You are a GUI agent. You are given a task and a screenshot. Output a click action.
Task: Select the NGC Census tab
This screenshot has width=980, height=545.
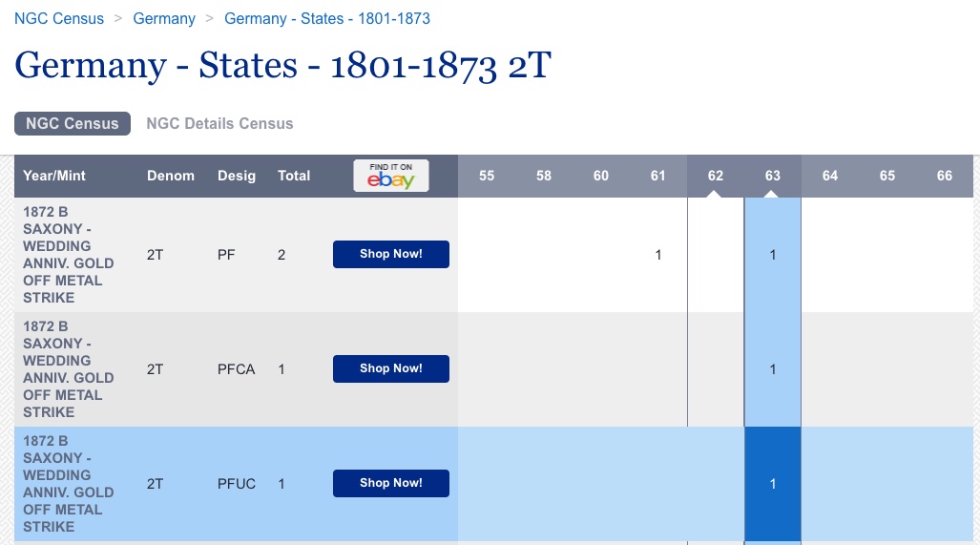coord(73,124)
